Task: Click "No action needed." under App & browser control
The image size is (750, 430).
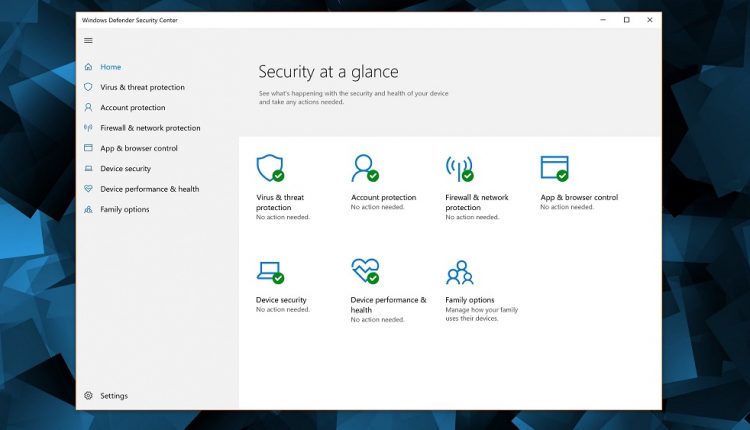Action: (x=567, y=207)
